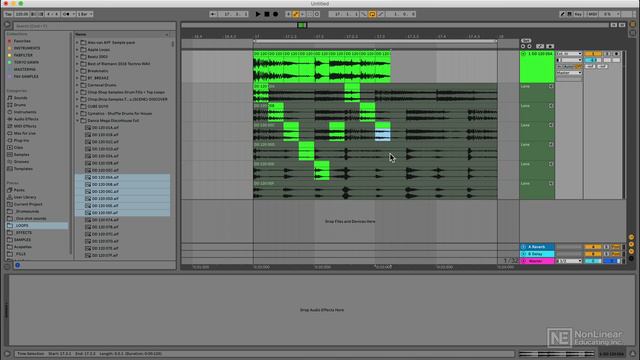This screenshot has width=640, height=360.
Task: Toggle the orange Automation Arm button
Action: pyautogui.click(x=296, y=14)
